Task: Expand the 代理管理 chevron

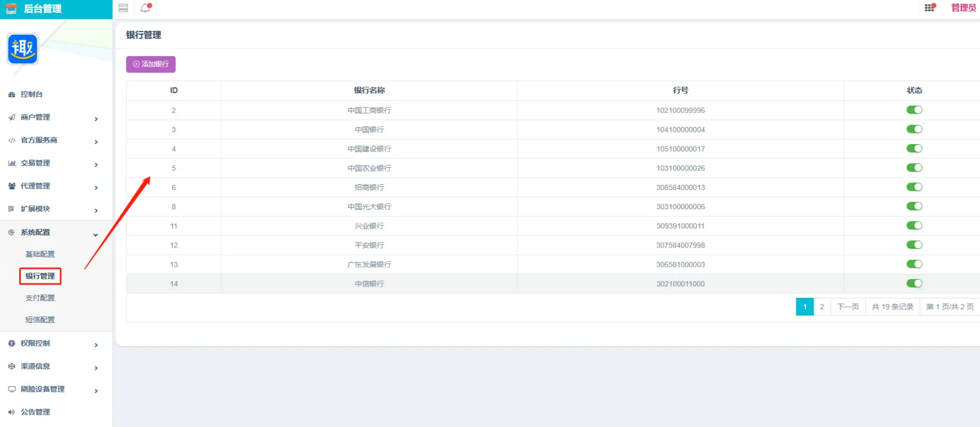Action: point(96,188)
